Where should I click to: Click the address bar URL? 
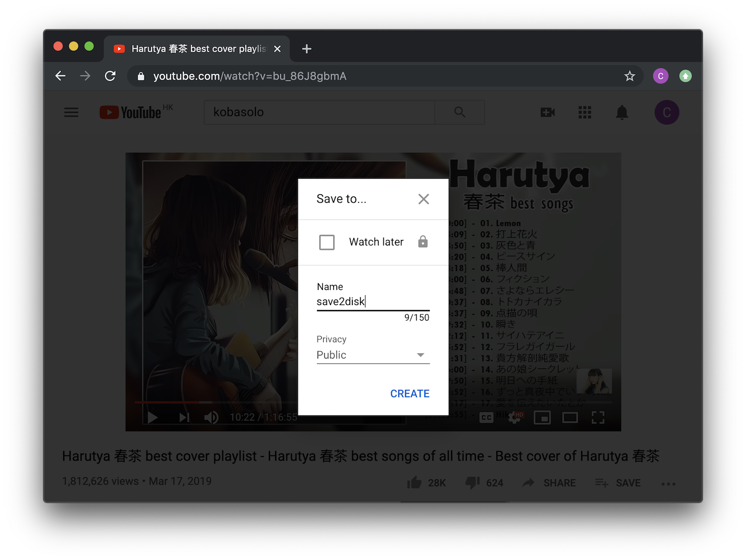(250, 76)
